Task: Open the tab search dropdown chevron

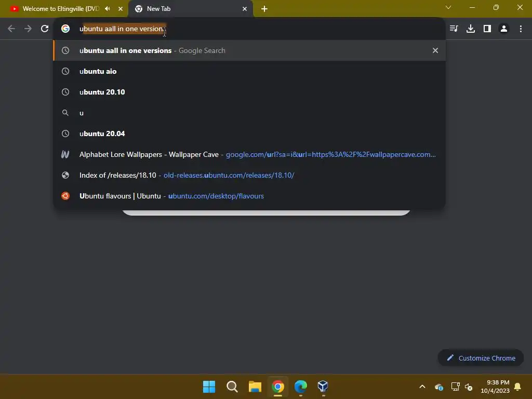Action: pos(448,7)
